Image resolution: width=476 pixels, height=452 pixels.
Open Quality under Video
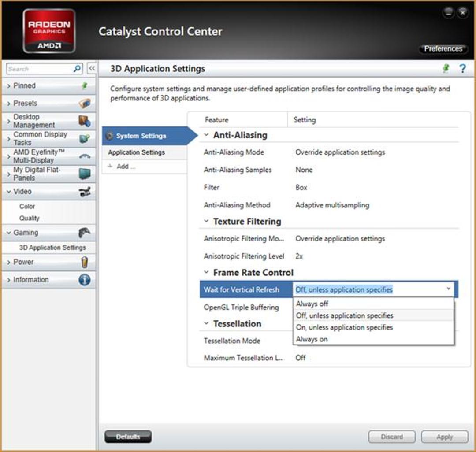click(x=29, y=218)
